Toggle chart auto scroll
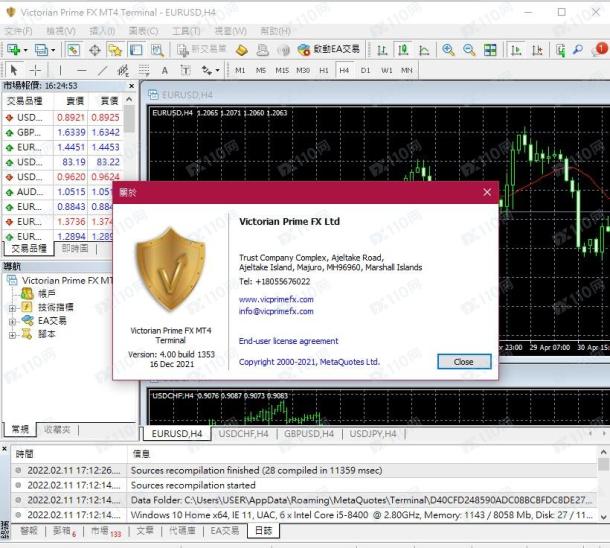Viewport: 610px width, 548px height. [x=516, y=50]
